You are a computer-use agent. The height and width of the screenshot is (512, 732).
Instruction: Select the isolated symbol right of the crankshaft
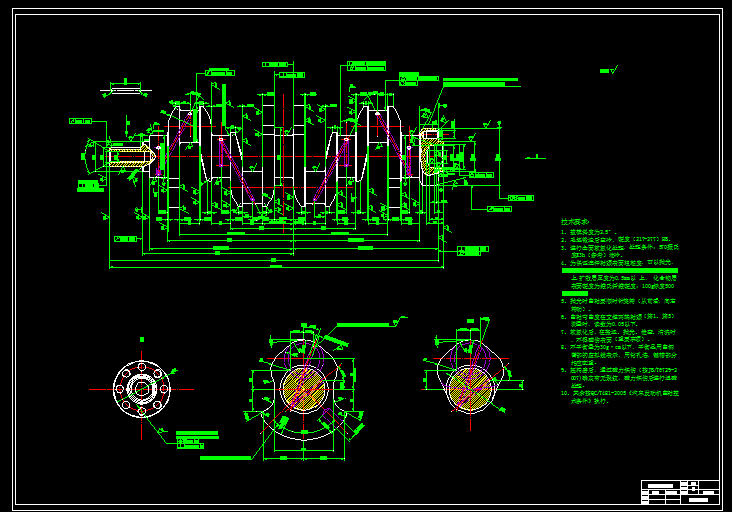click(x=535, y=157)
